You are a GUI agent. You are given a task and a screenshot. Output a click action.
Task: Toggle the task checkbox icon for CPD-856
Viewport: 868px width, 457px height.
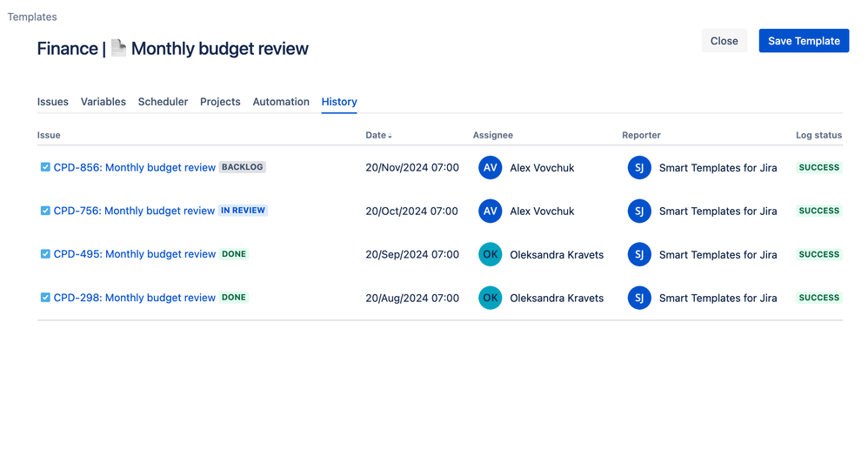tap(45, 167)
